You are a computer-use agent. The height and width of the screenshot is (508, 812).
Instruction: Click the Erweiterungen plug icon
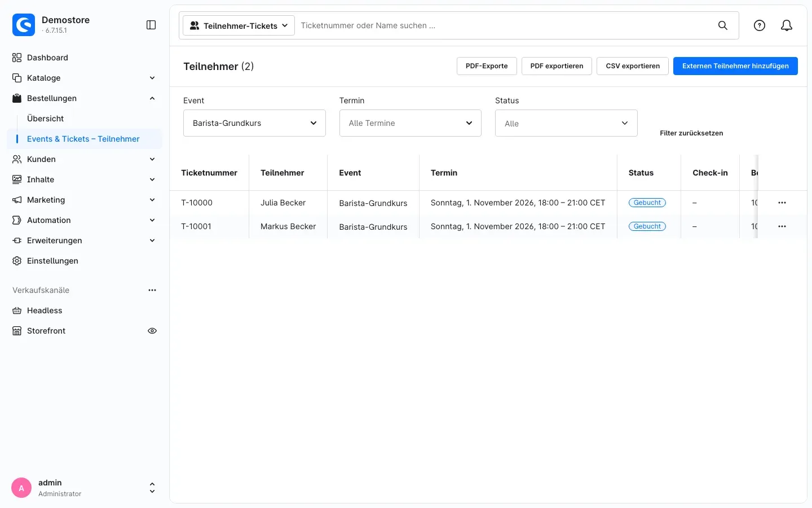click(x=17, y=240)
